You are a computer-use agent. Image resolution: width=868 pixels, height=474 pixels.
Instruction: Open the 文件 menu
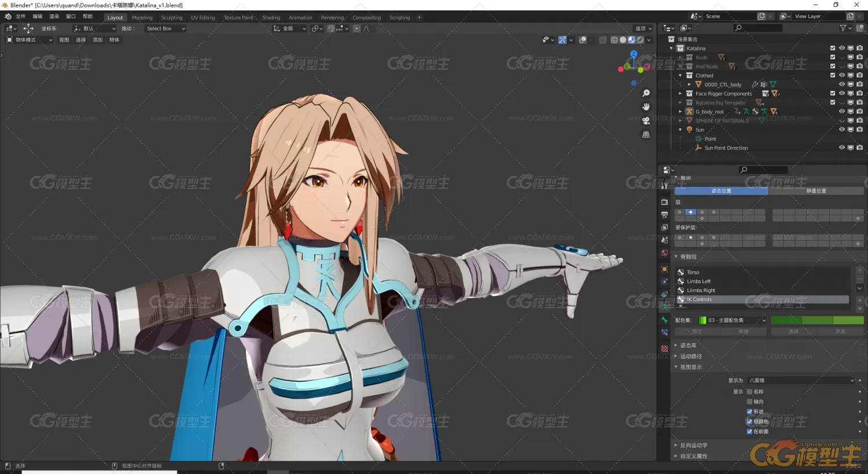(21, 17)
